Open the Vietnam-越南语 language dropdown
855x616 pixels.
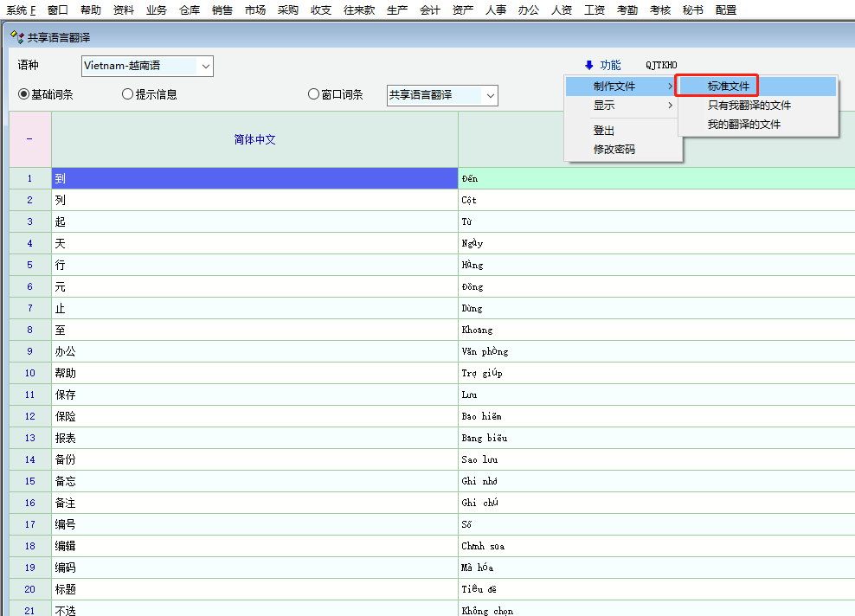[x=204, y=66]
